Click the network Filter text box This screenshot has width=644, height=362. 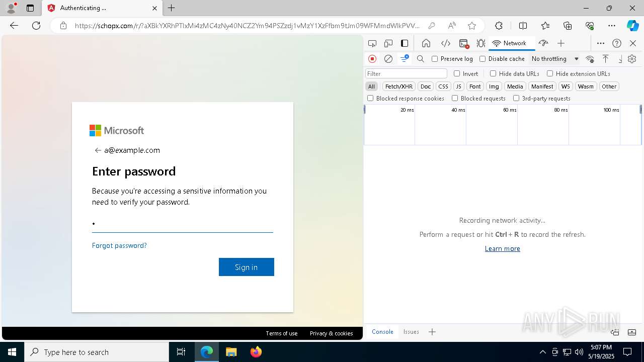tap(407, 73)
